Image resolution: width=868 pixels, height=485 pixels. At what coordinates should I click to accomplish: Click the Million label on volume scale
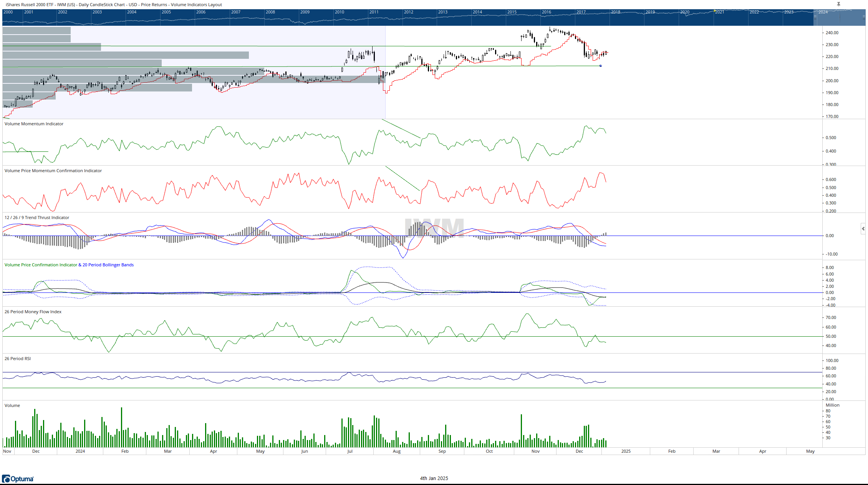pyautogui.click(x=833, y=405)
